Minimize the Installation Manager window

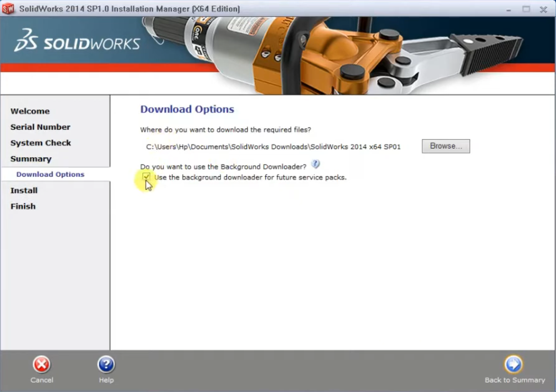click(508, 9)
